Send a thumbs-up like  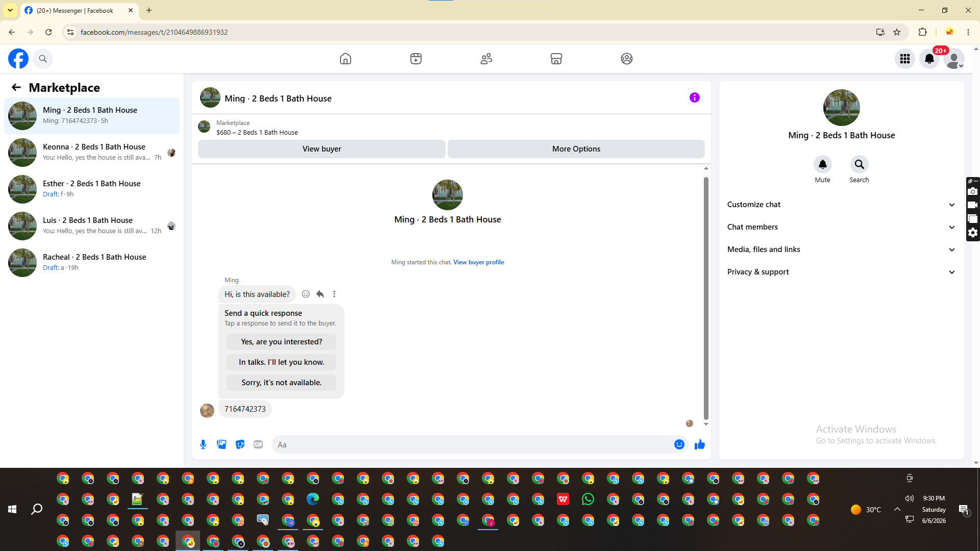click(700, 444)
